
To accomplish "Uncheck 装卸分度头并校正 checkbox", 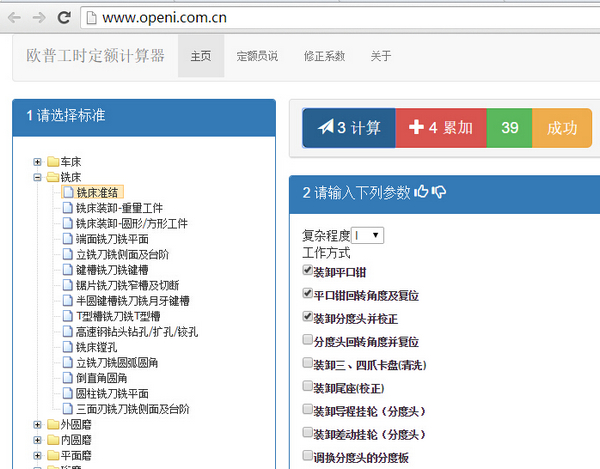I will pyautogui.click(x=307, y=317).
